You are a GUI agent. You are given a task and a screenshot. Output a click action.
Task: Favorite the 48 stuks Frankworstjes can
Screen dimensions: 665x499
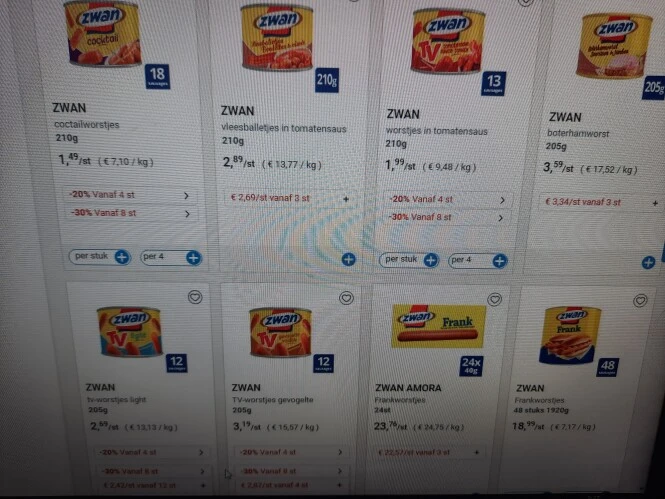(640, 301)
